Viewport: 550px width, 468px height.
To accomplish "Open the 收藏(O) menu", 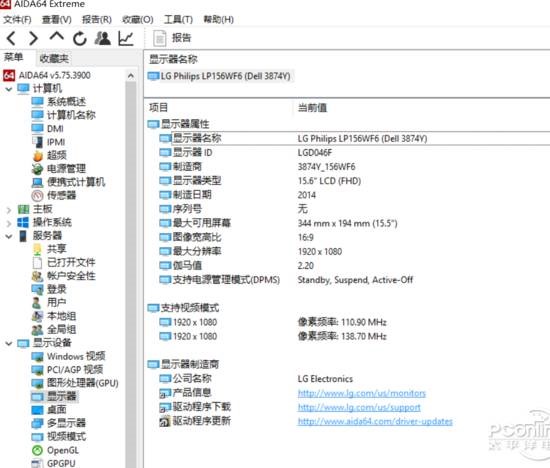I will [x=138, y=19].
